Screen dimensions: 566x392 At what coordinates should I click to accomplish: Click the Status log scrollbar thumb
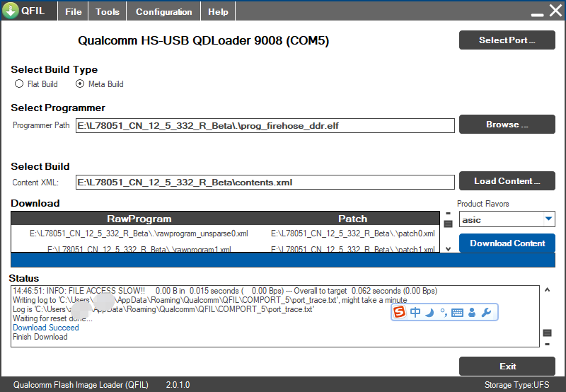547,333
